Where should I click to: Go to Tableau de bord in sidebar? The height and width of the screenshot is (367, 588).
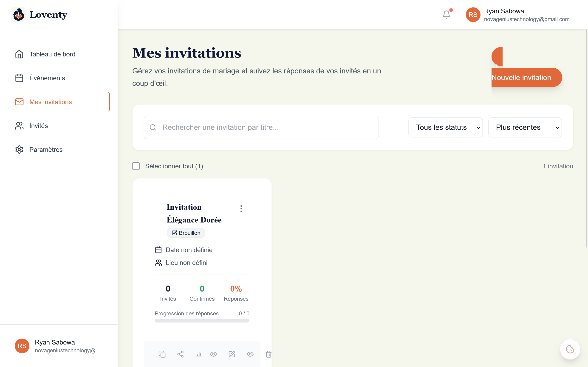52,54
